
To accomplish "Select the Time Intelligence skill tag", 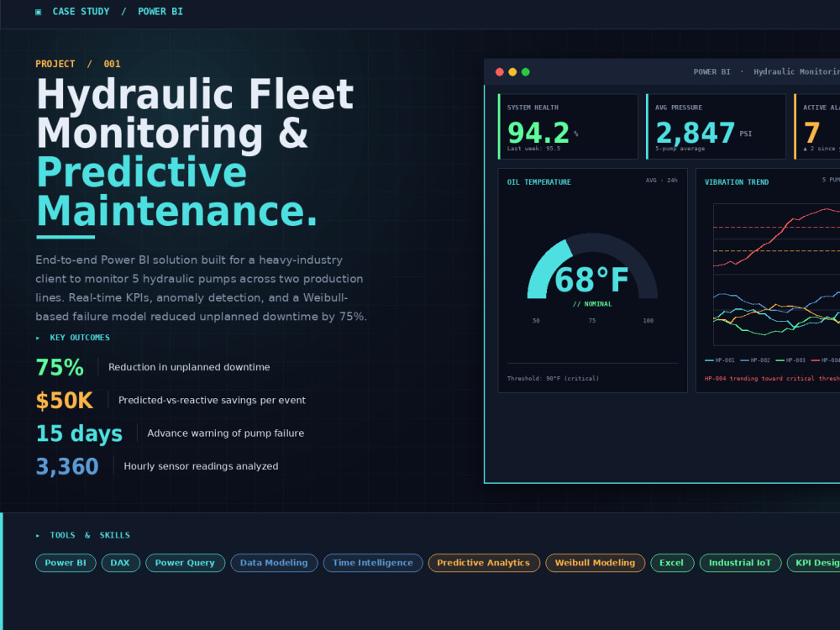I will click(373, 563).
